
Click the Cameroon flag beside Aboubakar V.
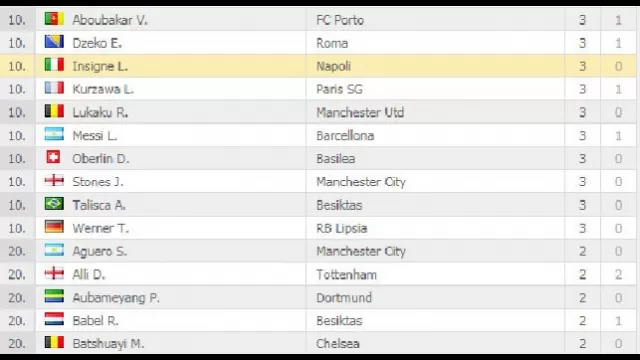coord(54,19)
